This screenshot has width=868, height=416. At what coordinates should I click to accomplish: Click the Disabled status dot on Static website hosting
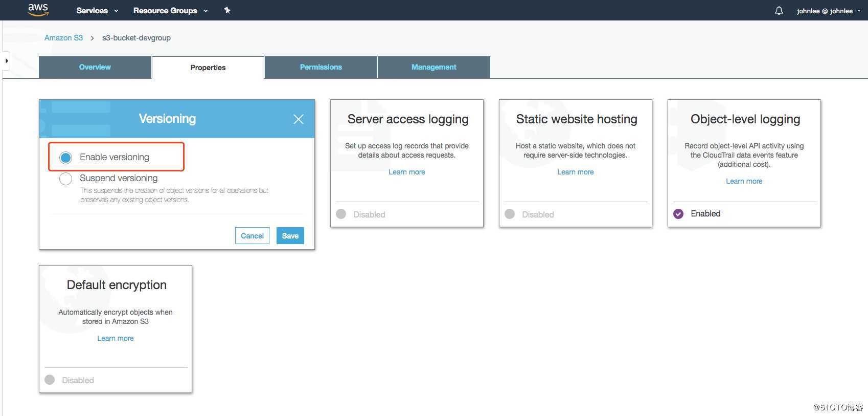tap(510, 214)
